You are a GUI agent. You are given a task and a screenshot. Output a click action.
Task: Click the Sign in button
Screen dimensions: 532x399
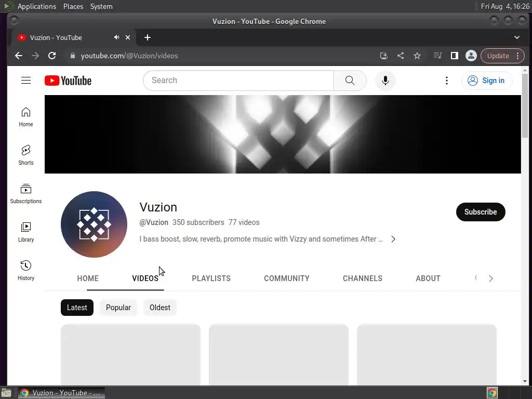click(486, 81)
